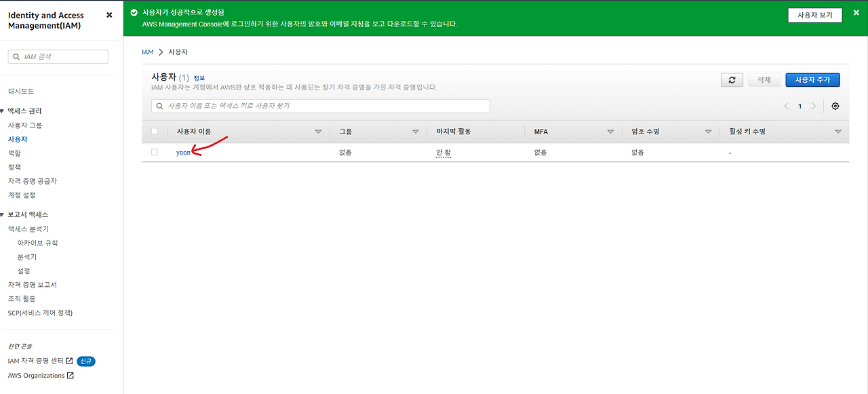This screenshot has width=868, height=394.
Task: Open 자격 증명 보고서 in sidebar
Action: click(x=33, y=285)
